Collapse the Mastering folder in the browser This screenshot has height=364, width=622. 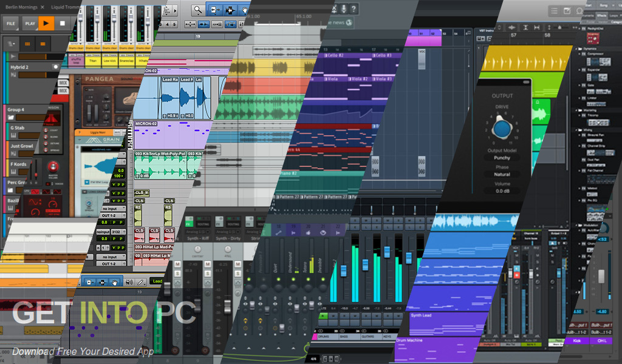(577, 110)
